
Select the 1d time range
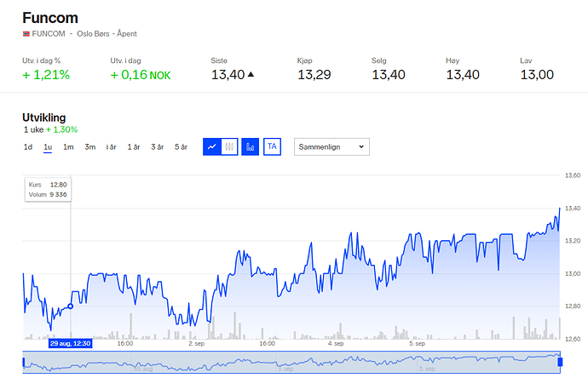click(x=28, y=147)
